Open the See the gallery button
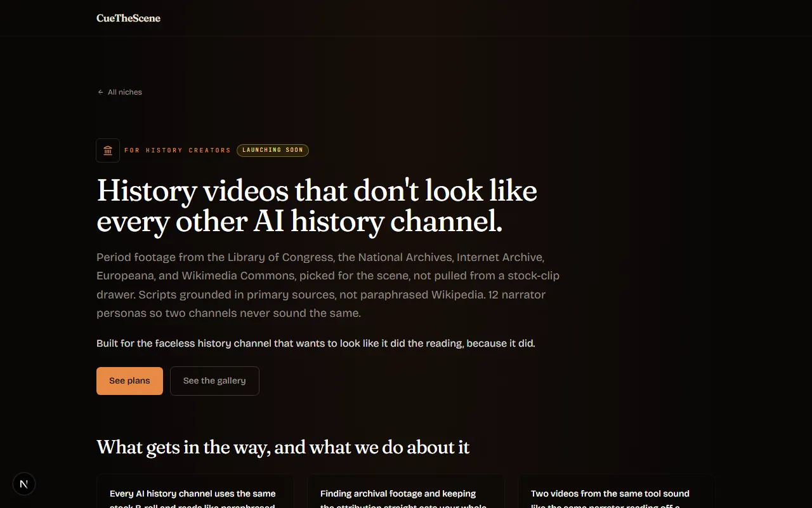812x508 pixels. click(x=214, y=381)
